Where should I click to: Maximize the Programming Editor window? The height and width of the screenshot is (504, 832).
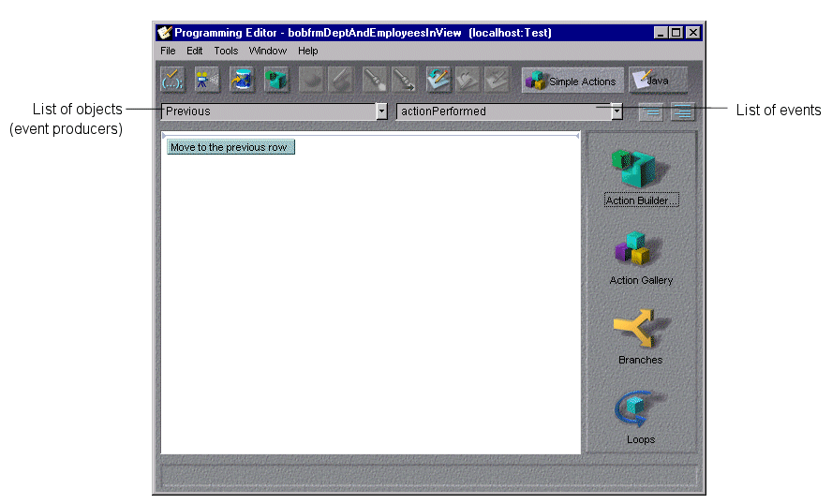coord(676,33)
